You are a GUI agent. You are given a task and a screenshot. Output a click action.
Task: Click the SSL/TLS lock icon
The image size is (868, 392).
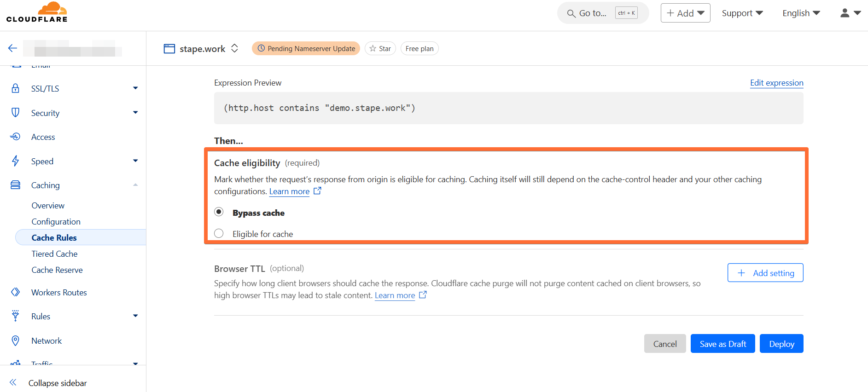[15, 88]
